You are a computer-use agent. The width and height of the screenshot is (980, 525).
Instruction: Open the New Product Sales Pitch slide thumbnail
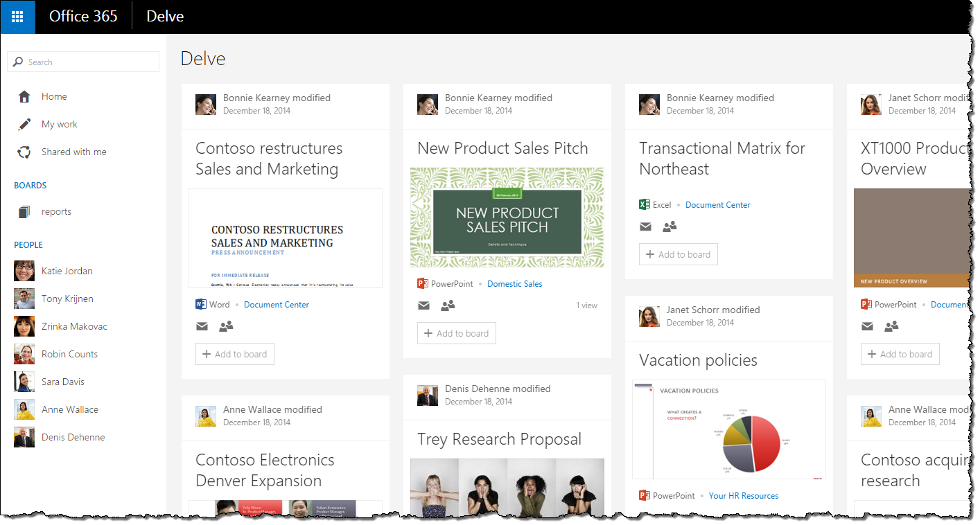point(507,217)
